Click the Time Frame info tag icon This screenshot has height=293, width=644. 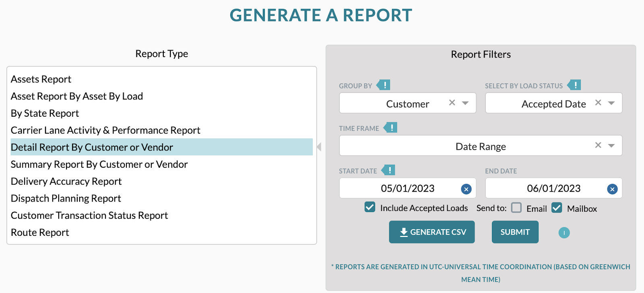390,128
